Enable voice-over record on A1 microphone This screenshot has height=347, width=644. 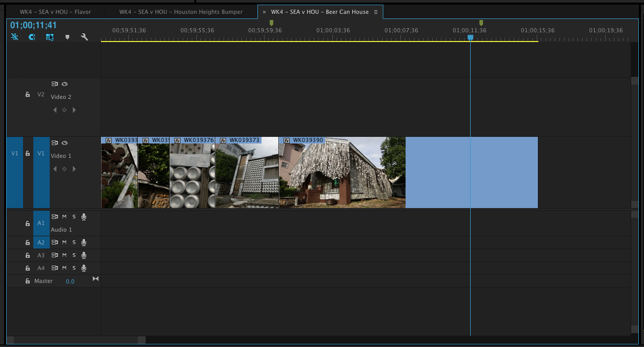tap(84, 217)
